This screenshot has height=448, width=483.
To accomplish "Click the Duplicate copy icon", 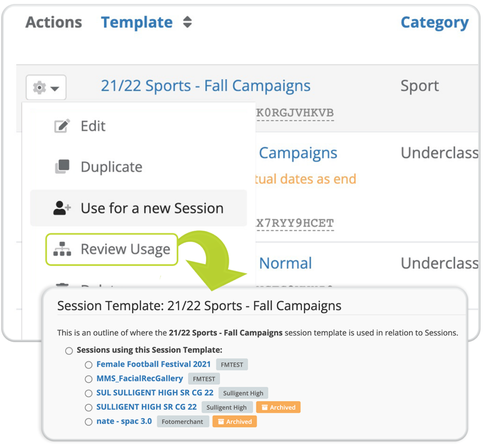I will click(62, 167).
